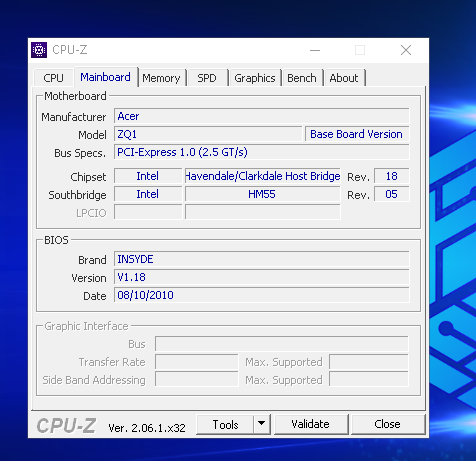The width and height of the screenshot is (476, 461).
Task: Minimize the CPU-Z window
Action: coord(315,50)
